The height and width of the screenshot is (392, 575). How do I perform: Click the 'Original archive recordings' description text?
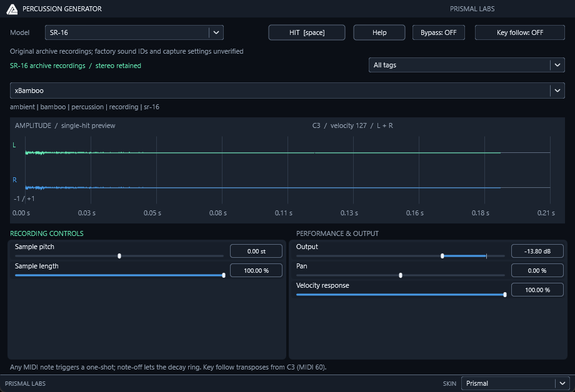(x=126, y=51)
